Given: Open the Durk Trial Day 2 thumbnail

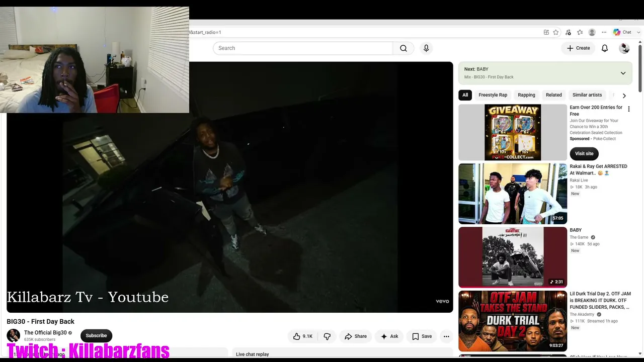Looking at the screenshot, I should point(513,321).
